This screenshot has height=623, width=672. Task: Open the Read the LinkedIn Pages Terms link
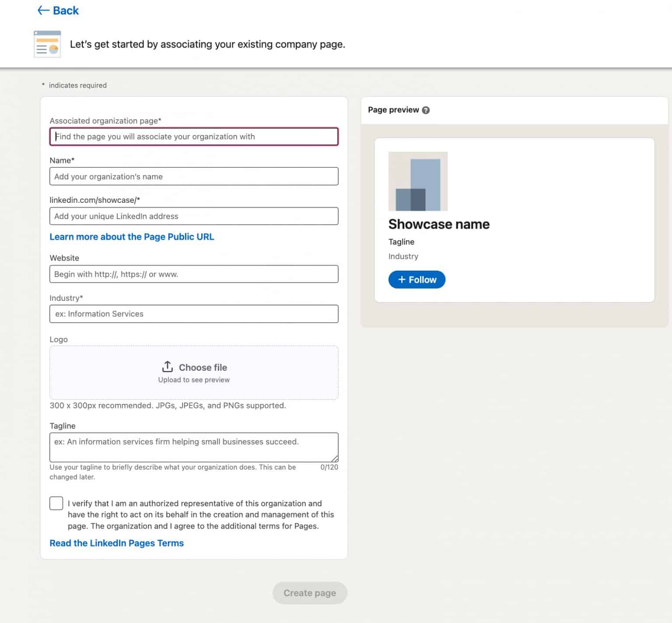coord(116,543)
